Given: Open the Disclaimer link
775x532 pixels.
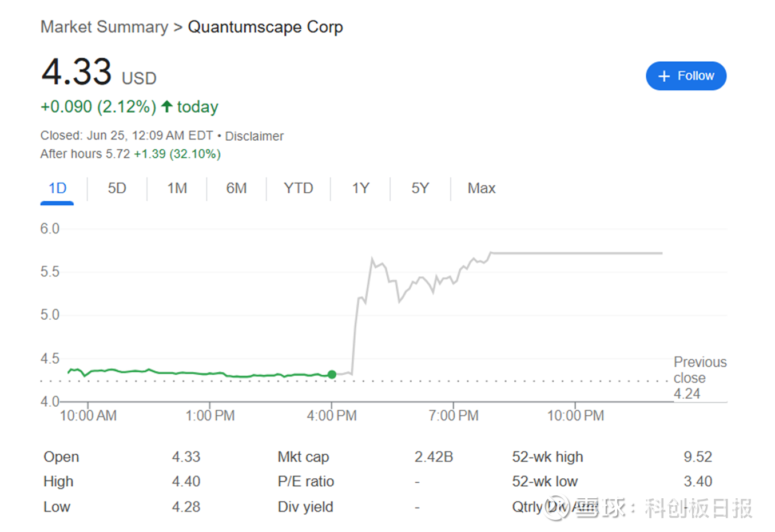Looking at the screenshot, I should 254,136.
